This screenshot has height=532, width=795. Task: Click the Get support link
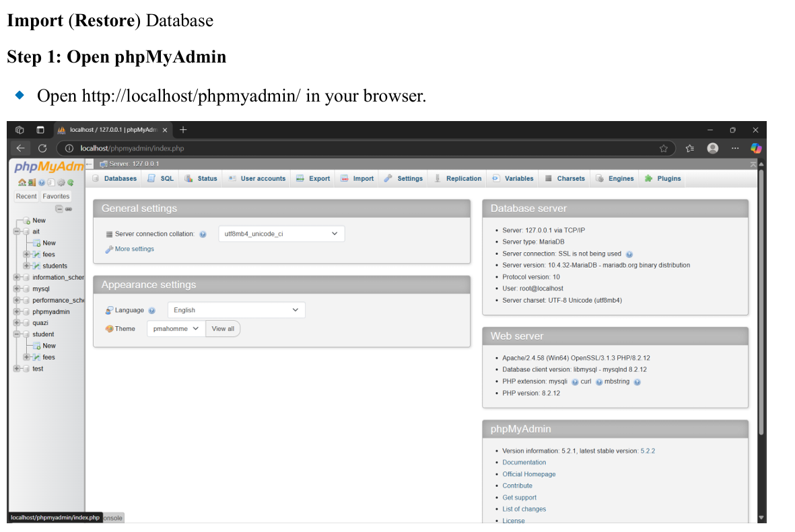click(x=519, y=498)
